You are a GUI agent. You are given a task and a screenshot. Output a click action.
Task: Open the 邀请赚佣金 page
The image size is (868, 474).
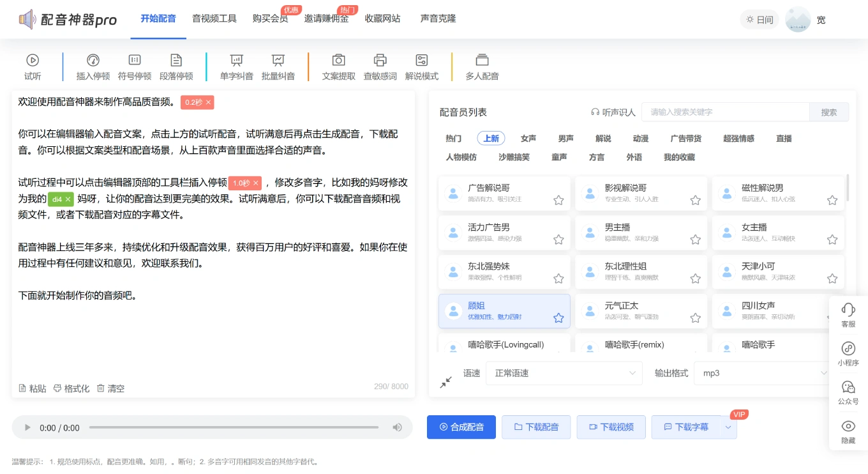[326, 19]
